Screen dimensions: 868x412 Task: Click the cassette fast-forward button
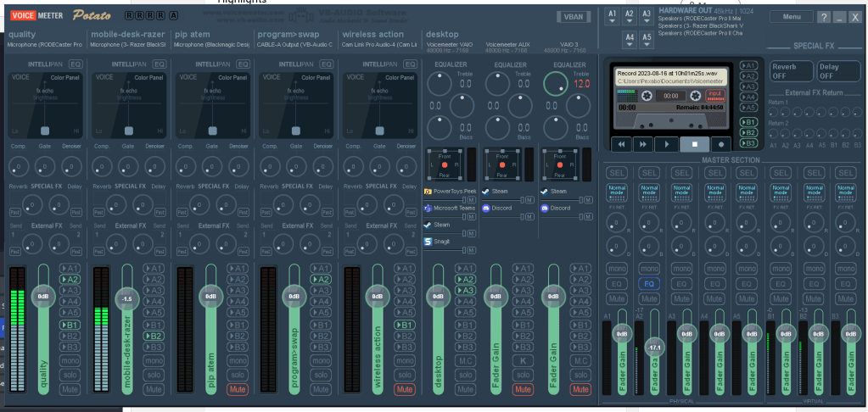(x=643, y=144)
